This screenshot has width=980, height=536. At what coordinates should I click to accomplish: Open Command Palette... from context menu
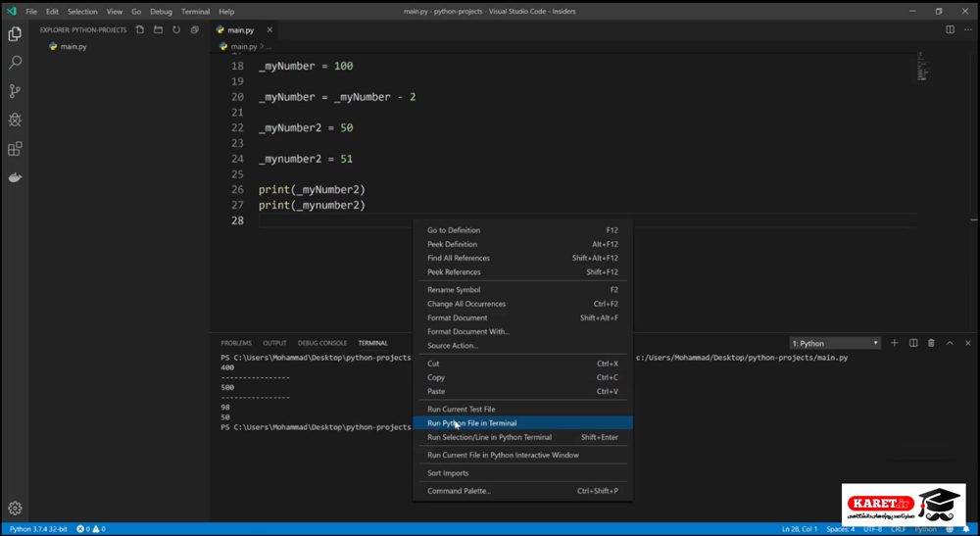[522, 491]
